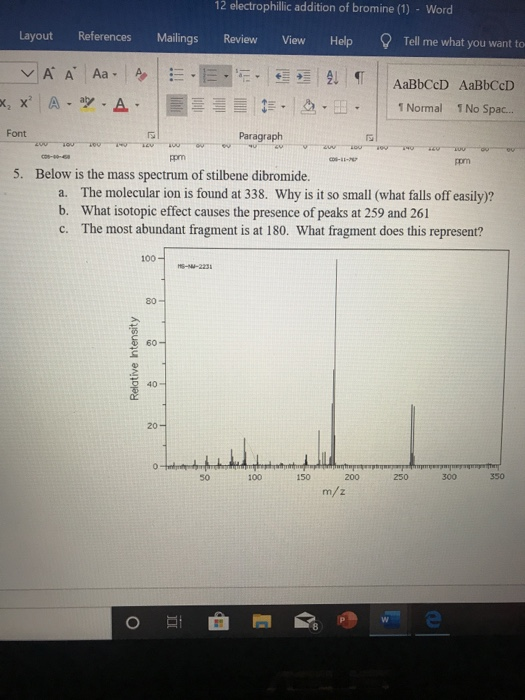Open the Change Case dropdown
525x700 pixels.
104,74
